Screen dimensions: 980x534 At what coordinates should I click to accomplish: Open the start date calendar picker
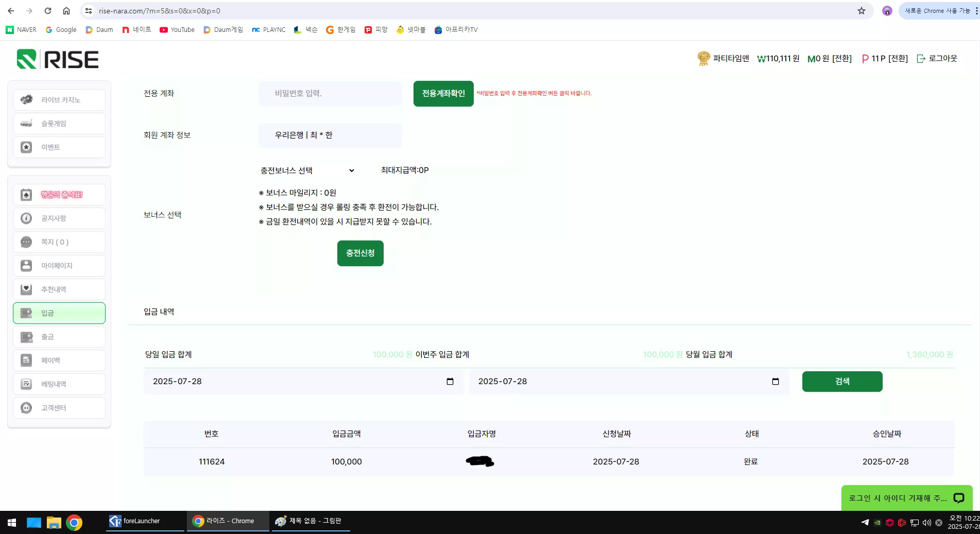[450, 382]
